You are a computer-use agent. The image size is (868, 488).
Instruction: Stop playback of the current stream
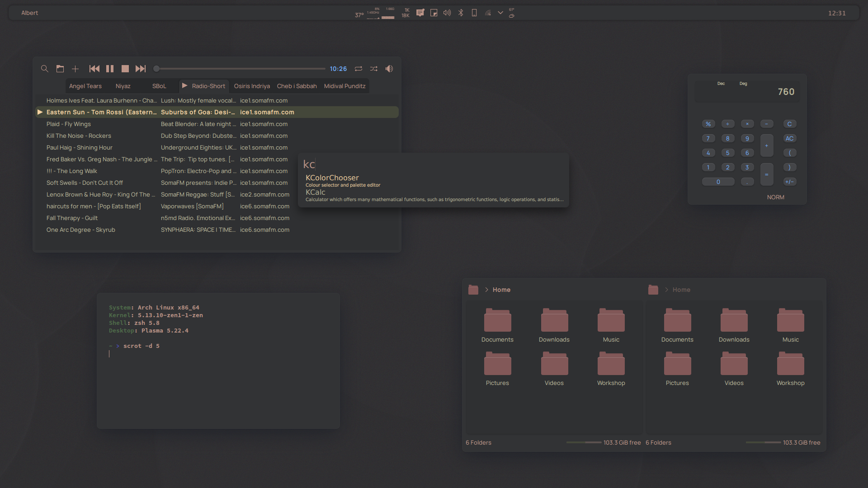[125, 69]
